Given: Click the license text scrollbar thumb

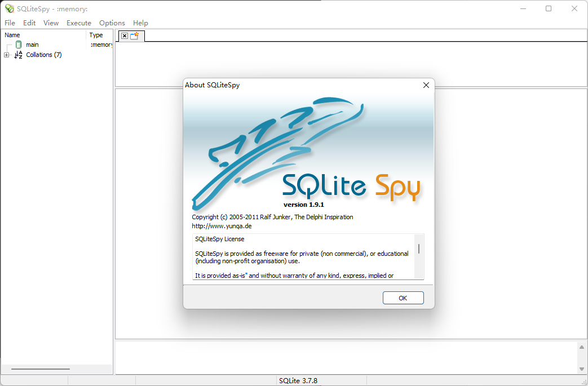Looking at the screenshot, I should 419,249.
